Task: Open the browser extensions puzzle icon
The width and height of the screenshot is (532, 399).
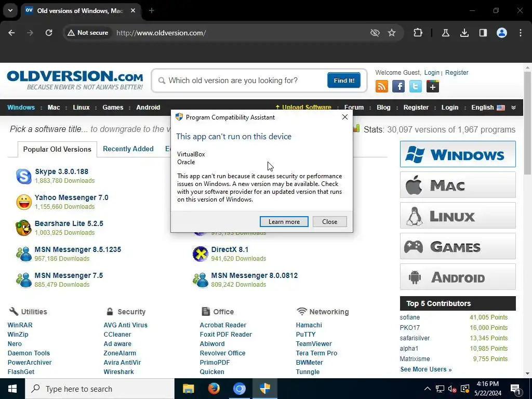Action: [418, 33]
